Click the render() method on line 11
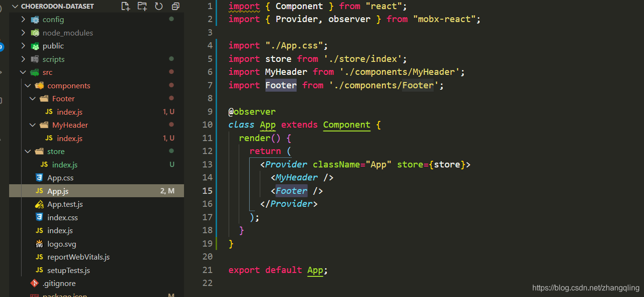Viewport: 644px width, 297px height. (x=260, y=138)
